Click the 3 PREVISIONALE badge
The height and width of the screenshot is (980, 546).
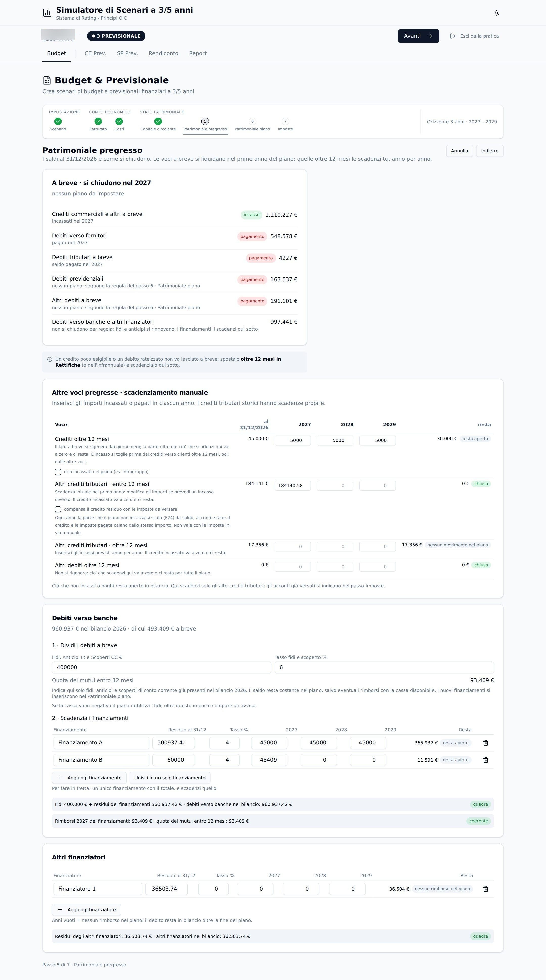[x=116, y=36]
